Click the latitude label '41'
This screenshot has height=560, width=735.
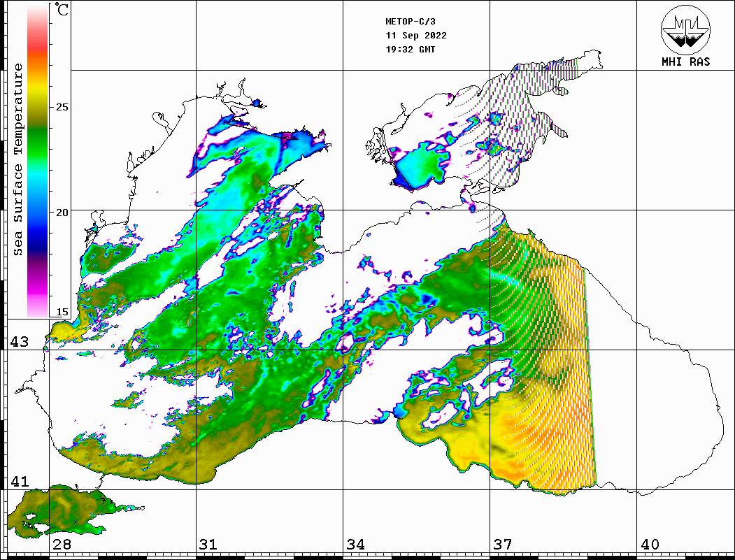(x=20, y=481)
